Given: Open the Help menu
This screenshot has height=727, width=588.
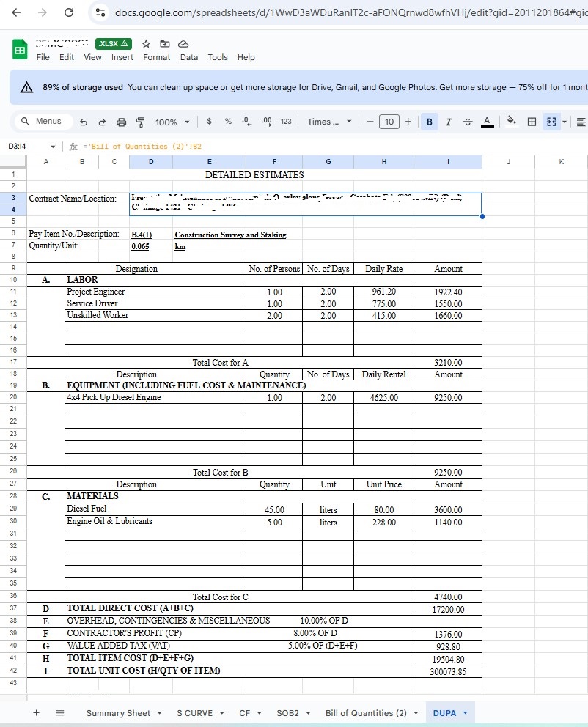Looking at the screenshot, I should [x=246, y=57].
